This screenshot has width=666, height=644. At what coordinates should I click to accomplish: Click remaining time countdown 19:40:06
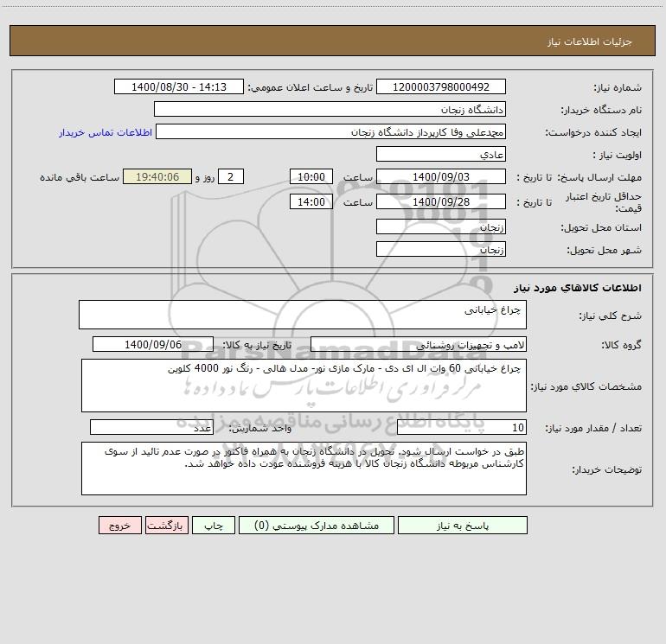[x=157, y=176]
